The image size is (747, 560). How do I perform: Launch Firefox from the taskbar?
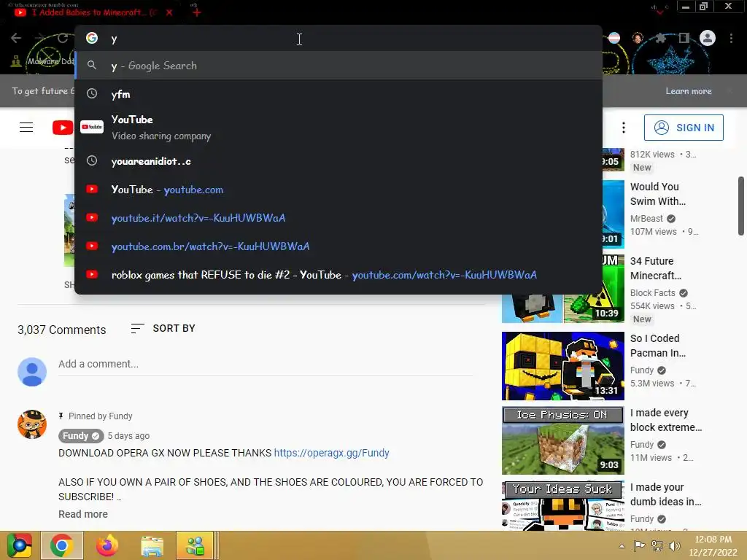pos(107,545)
